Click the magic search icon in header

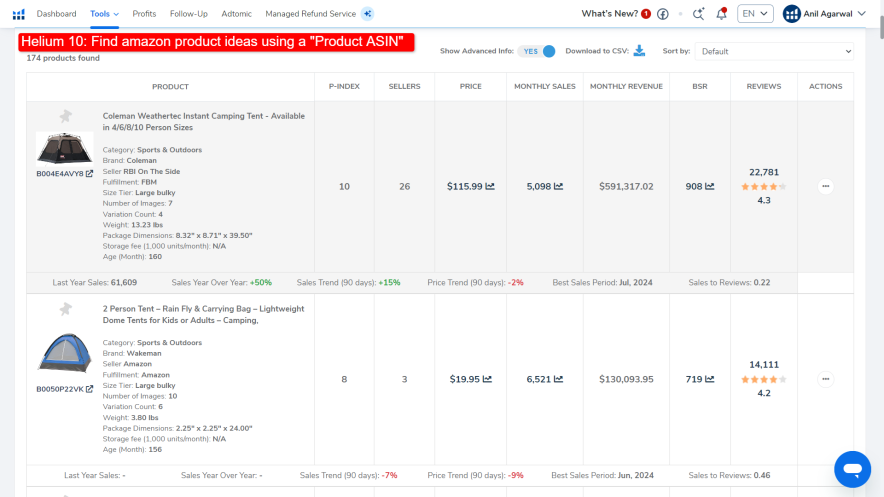click(x=699, y=14)
